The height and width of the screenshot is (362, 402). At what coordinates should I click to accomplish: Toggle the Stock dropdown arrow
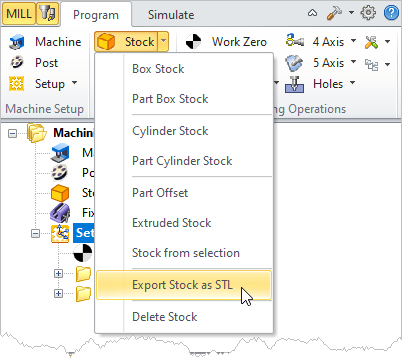(x=163, y=42)
